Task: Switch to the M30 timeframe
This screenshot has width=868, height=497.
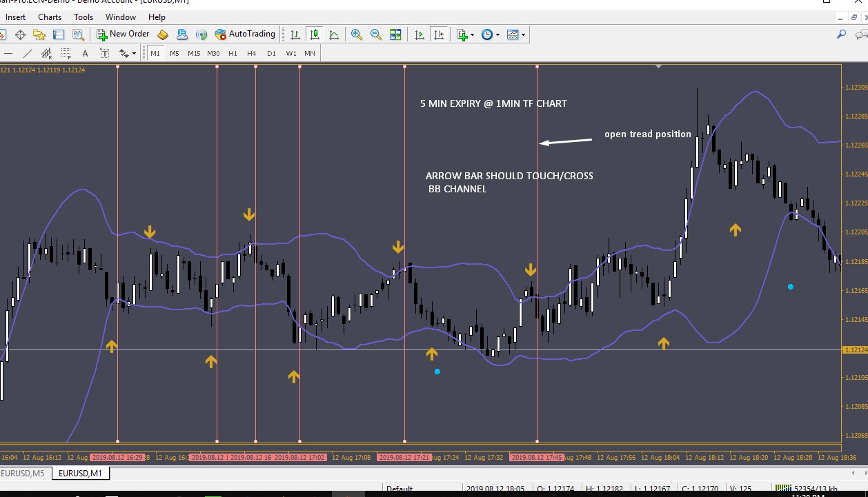Action: [x=214, y=53]
